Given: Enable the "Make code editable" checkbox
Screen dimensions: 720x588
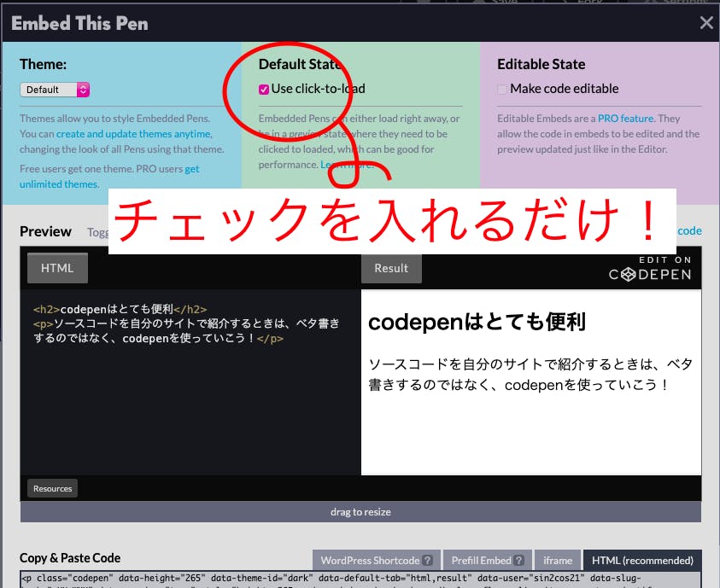Looking at the screenshot, I should click(x=500, y=89).
